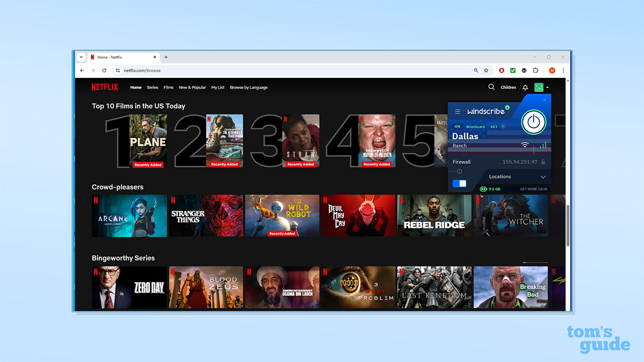
Task: Click GET MORE DATA in Windscribe
Action: pos(534,189)
